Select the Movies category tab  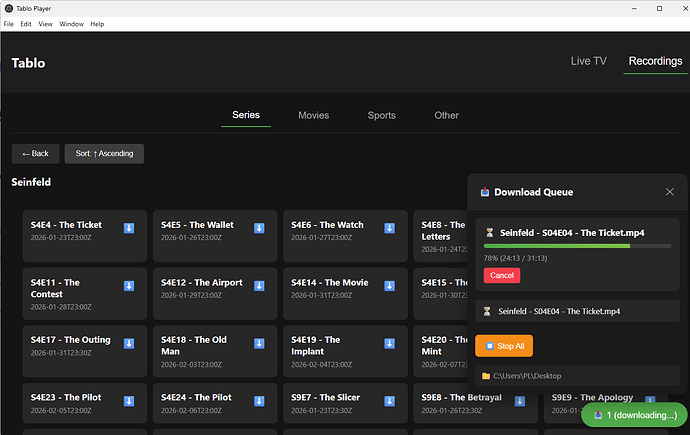point(314,115)
